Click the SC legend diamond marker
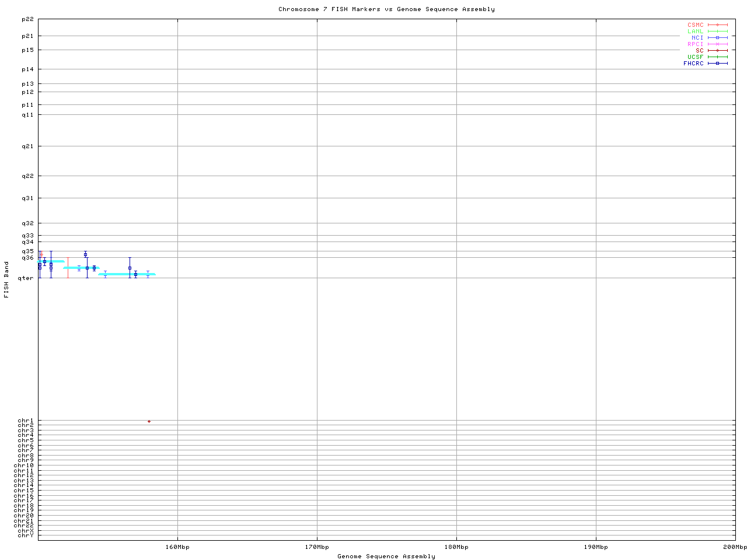The height and width of the screenshot is (560, 747). pyautogui.click(x=717, y=51)
